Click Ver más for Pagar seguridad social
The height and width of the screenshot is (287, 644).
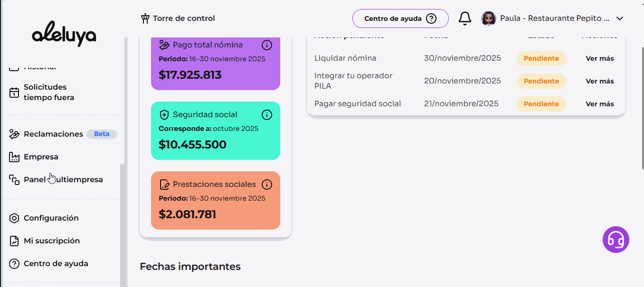[599, 104]
